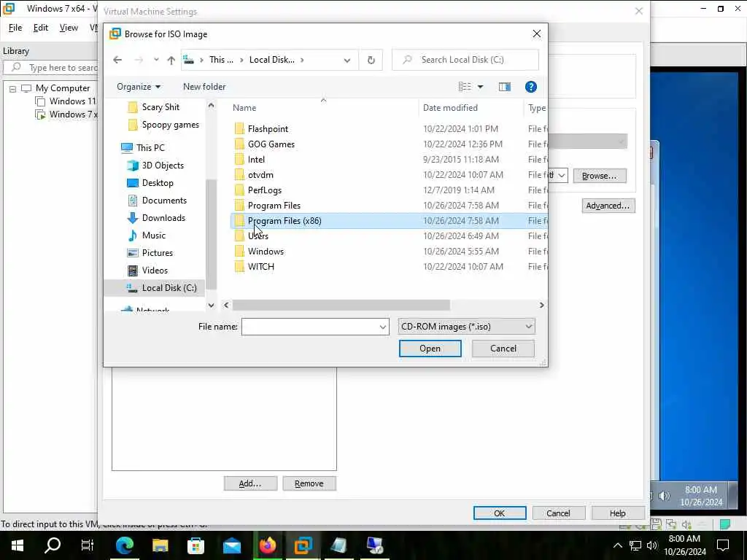Open the GOG Games folder

click(271, 144)
